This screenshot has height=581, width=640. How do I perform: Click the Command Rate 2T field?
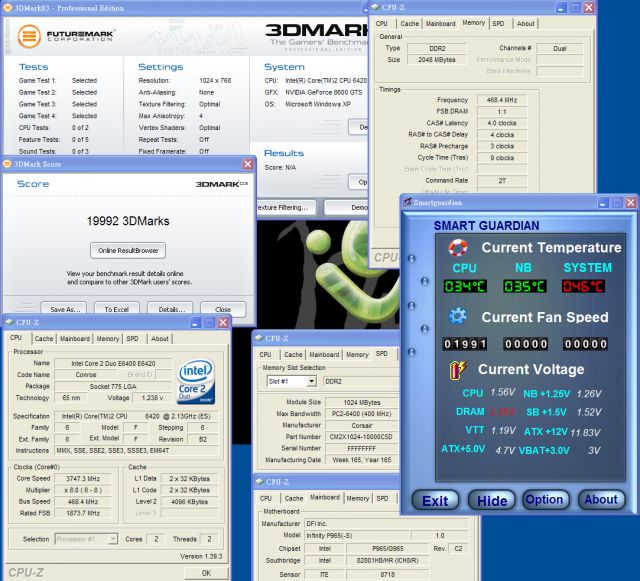tap(502, 180)
